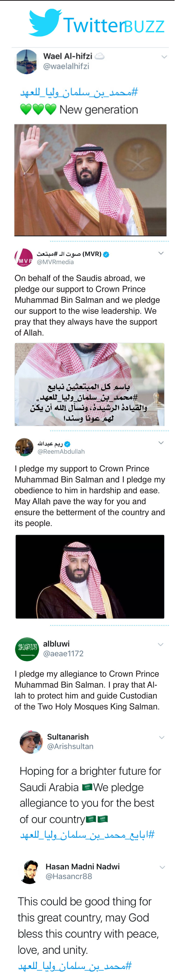Click ReemAbdullah's verified checkmark badge
This screenshot has width=178, height=980.
coord(67,444)
